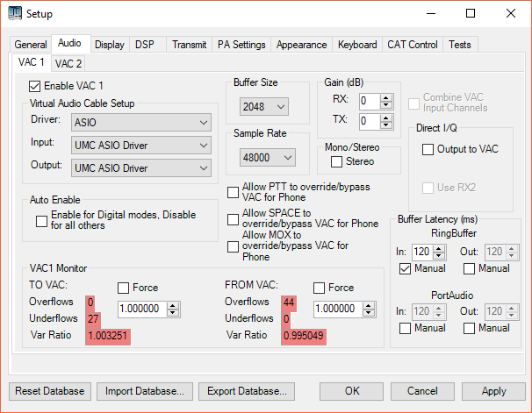This screenshot has height=413, width=532.
Task: Open the DSP settings tab
Action: tap(144, 45)
